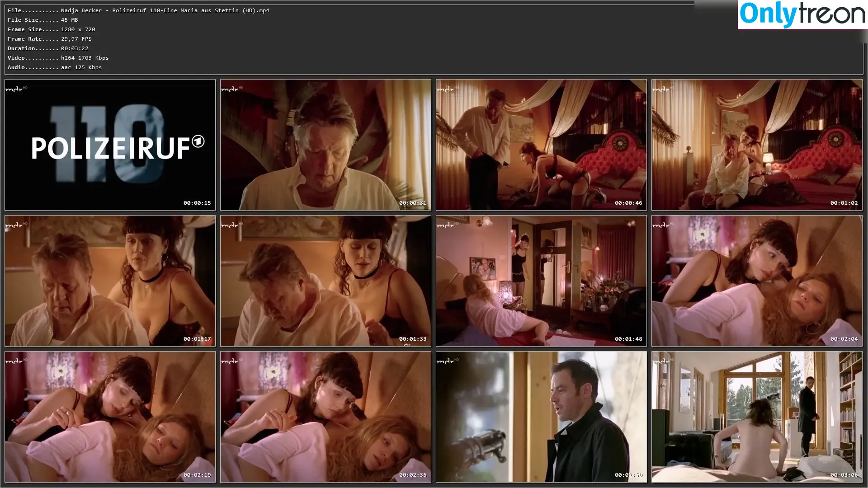Click the thumbnail timestamped 00:02:04
The height and width of the screenshot is (488, 868).
click(x=757, y=281)
